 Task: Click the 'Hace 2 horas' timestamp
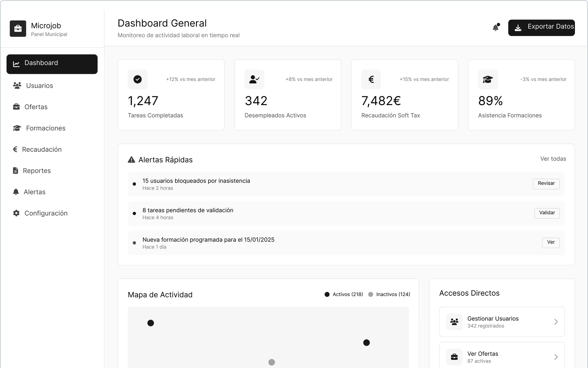click(x=158, y=188)
